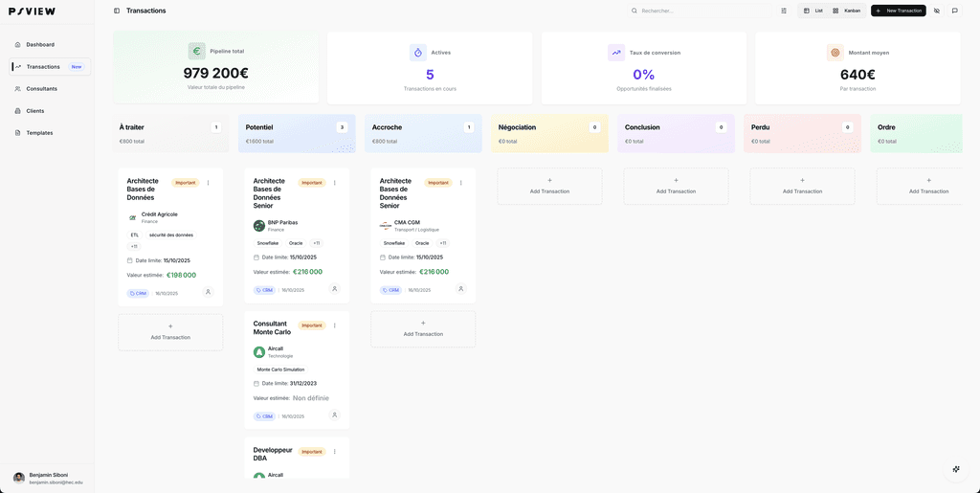Viewport: 980px width, 493px height.
Task: Create a New Transaction
Action: tap(898, 11)
